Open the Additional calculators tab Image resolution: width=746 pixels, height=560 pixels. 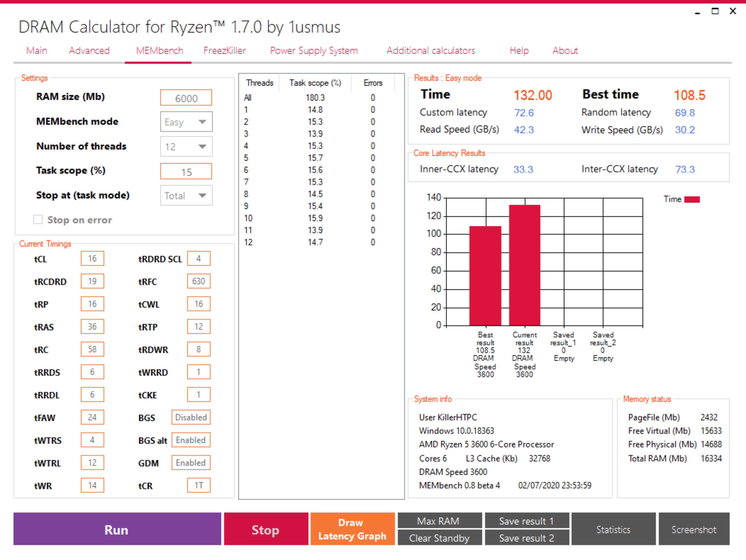coord(430,50)
